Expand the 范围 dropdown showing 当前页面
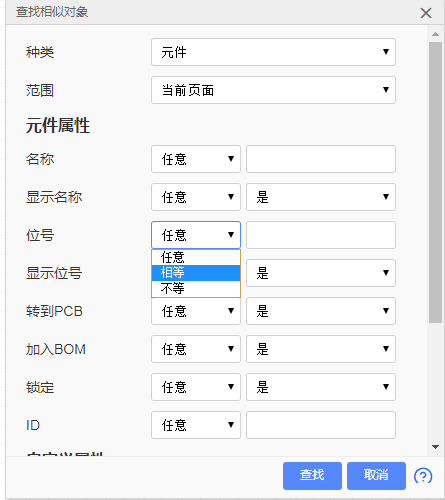The height and width of the screenshot is (500, 445). pos(273,90)
